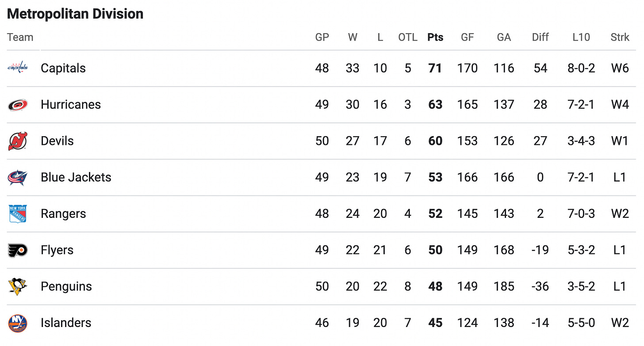The height and width of the screenshot is (346, 644).
Task: Click the Hurricanes team logo
Action: click(x=18, y=105)
